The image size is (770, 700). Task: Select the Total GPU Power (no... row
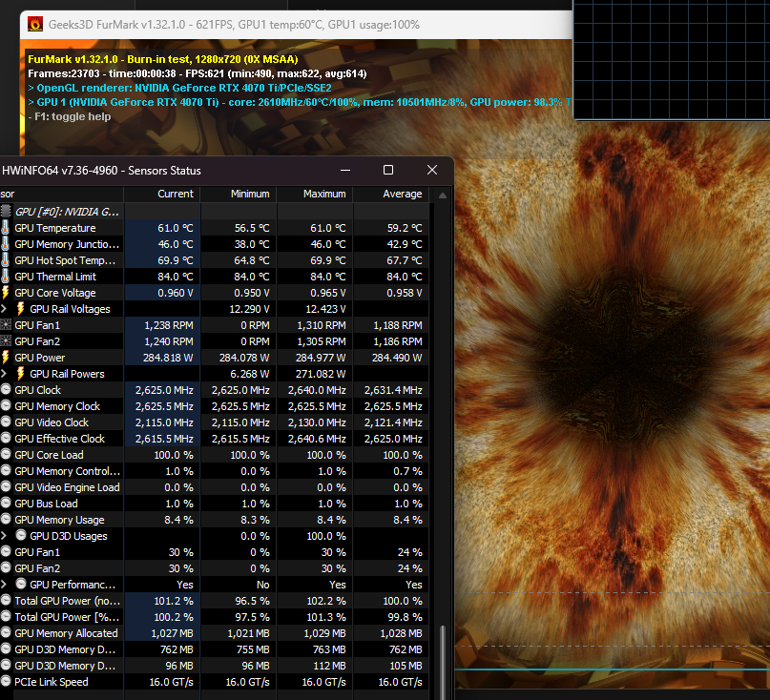click(215, 601)
